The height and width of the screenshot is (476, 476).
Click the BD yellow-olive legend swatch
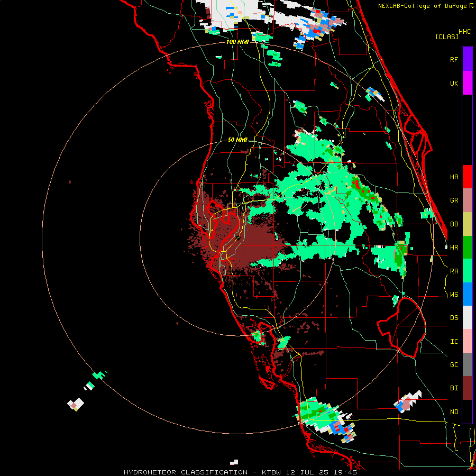click(x=467, y=224)
